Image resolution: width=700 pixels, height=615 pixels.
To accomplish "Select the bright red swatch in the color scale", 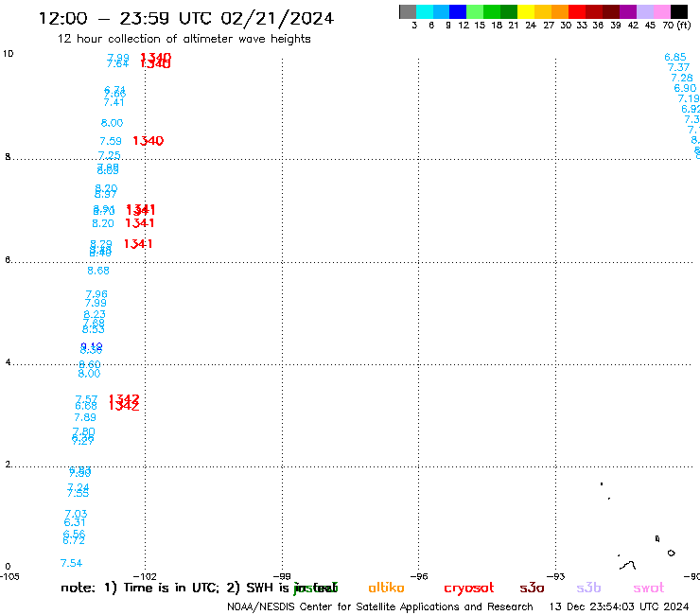I will 577,11.
